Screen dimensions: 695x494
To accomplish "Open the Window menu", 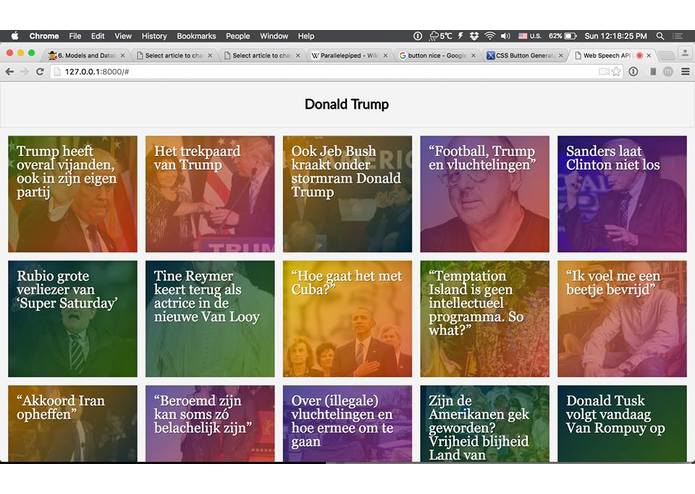I will point(273,36).
